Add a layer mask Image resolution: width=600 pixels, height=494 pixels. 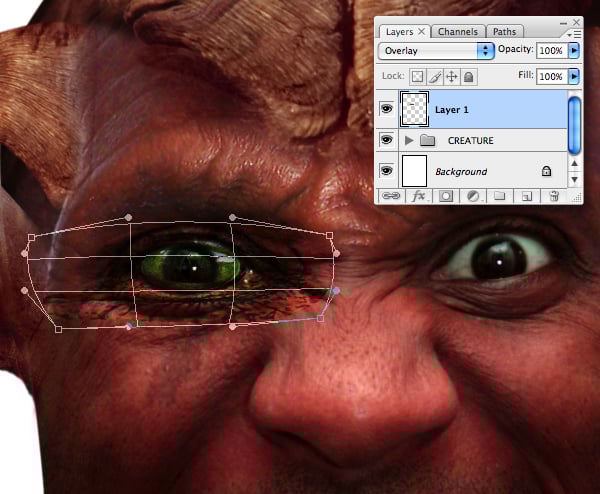pyautogui.click(x=445, y=196)
